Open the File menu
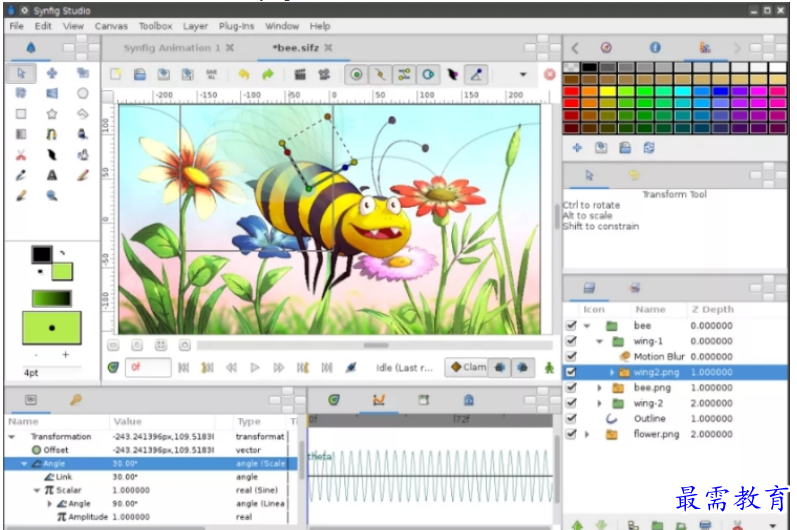Image resolution: width=797 pixels, height=530 pixels. [x=16, y=26]
